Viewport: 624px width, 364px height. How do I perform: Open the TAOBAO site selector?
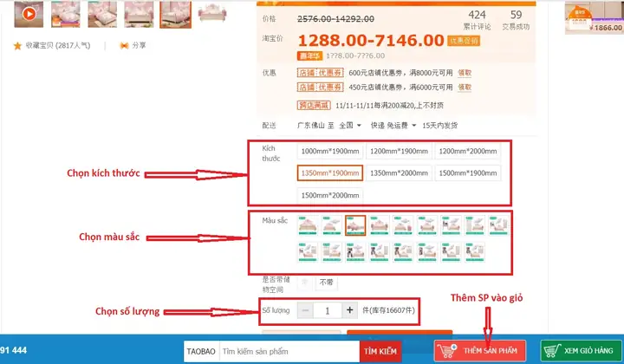point(201,351)
